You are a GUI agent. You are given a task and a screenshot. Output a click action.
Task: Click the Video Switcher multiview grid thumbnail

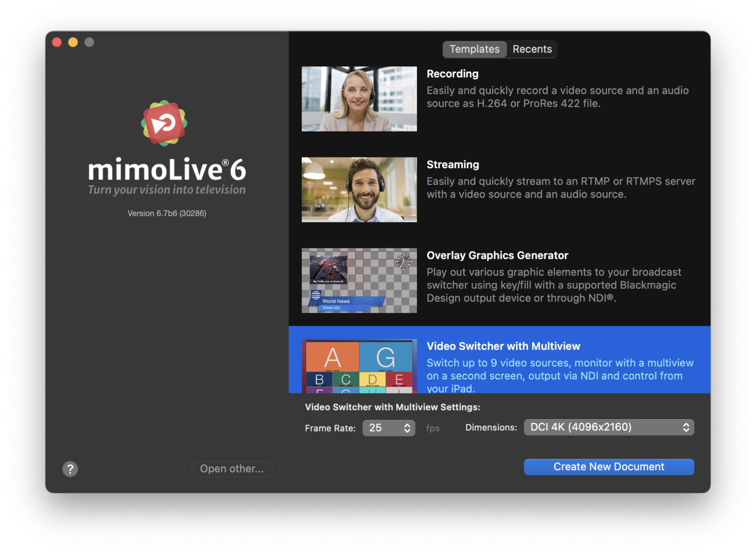click(359, 364)
